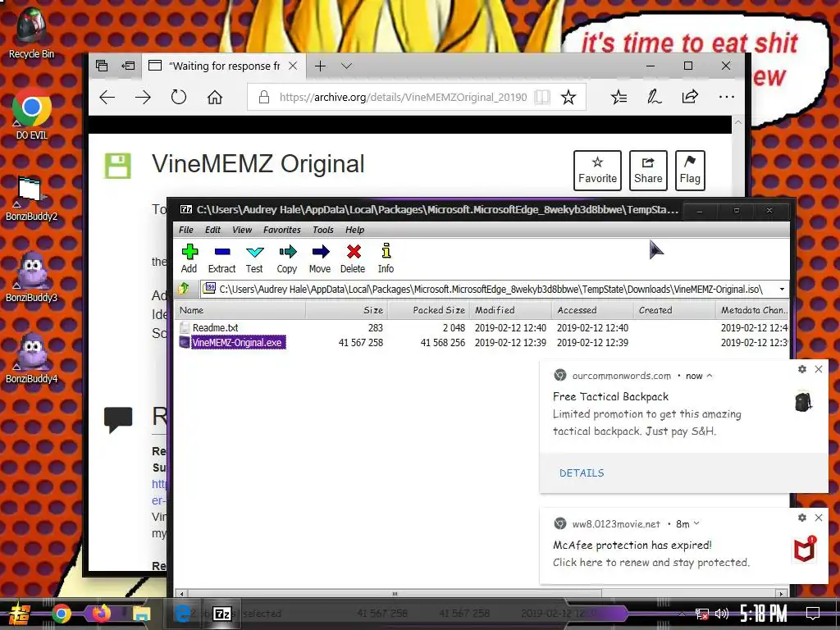Screen dimensions: 840x630
Task: Click the Copy toolbar icon in 7-Zip
Action: 287,258
